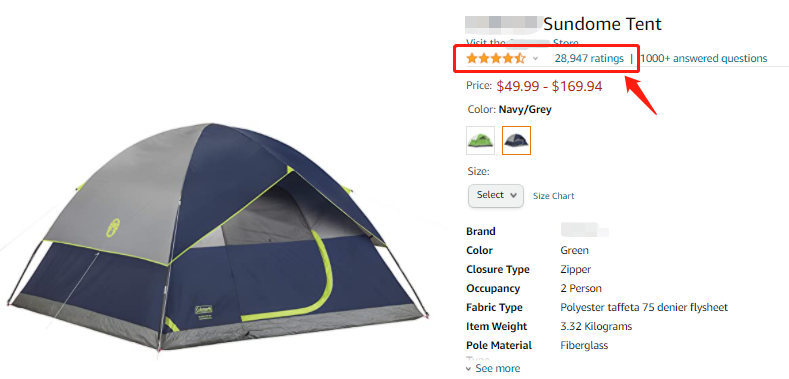The height and width of the screenshot is (379, 789).
Task: Open the rating breakdown chevron beside stars
Action: click(x=535, y=58)
